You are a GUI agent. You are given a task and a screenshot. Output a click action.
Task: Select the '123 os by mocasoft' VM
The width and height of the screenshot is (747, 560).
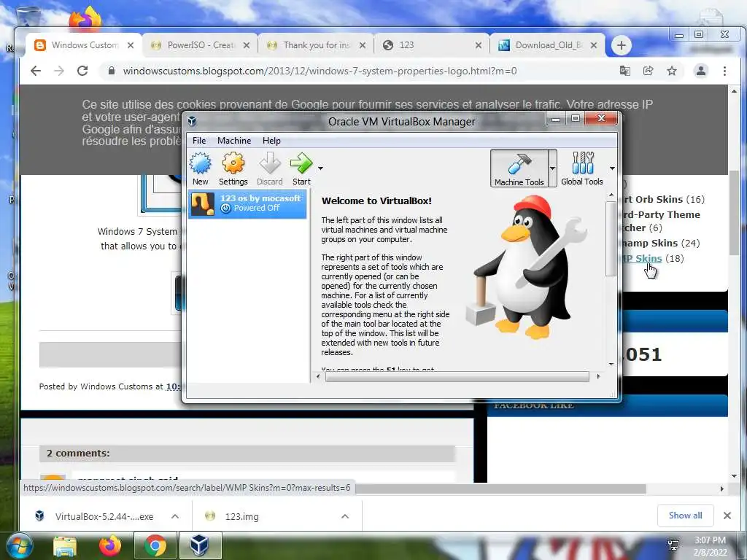coord(247,203)
